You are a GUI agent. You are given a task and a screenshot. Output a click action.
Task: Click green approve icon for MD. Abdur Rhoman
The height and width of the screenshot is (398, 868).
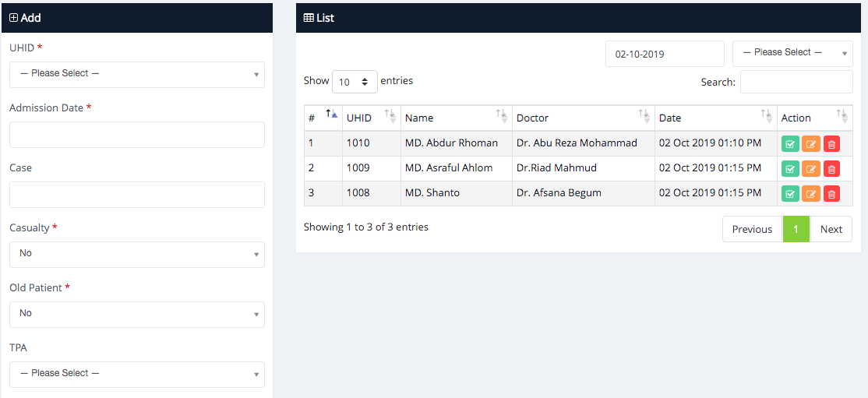pyautogui.click(x=790, y=144)
